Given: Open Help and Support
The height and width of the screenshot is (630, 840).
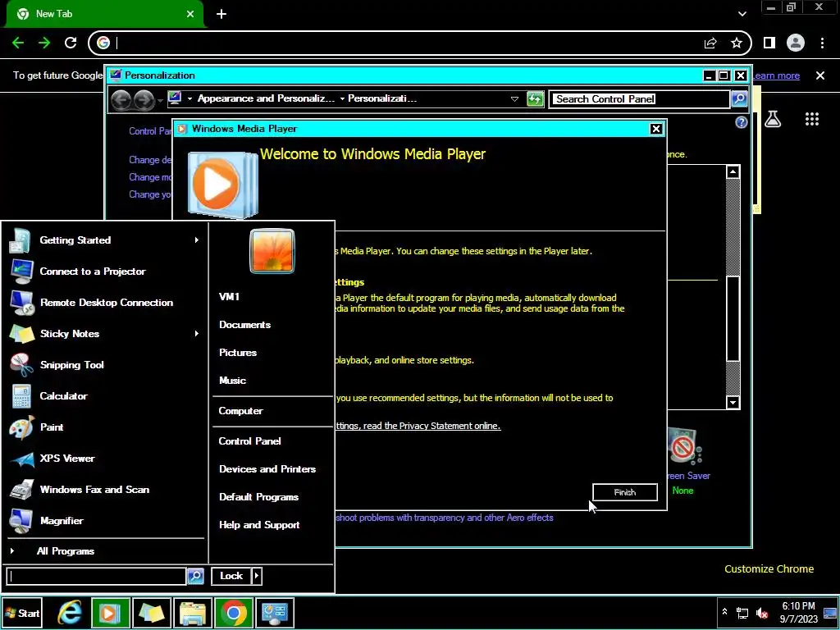Looking at the screenshot, I should [x=259, y=525].
